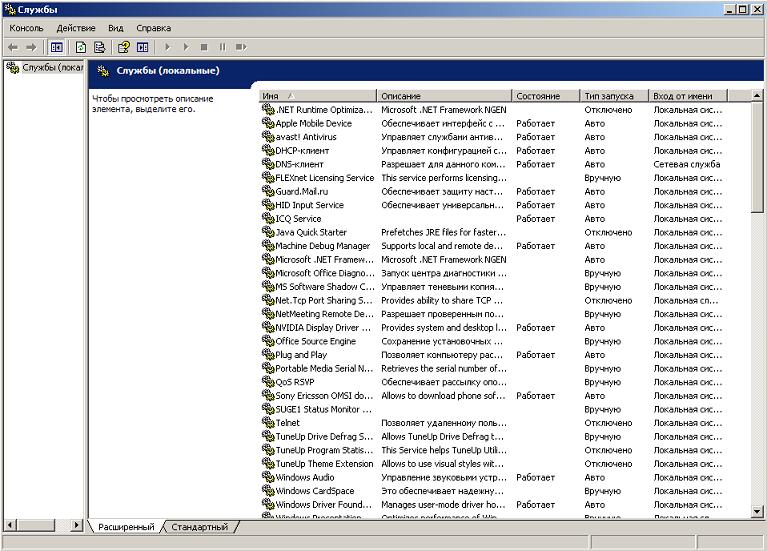Screen dimensions: 767x551
Task: Click the Back arrow in toolbar
Action: click(x=13, y=47)
